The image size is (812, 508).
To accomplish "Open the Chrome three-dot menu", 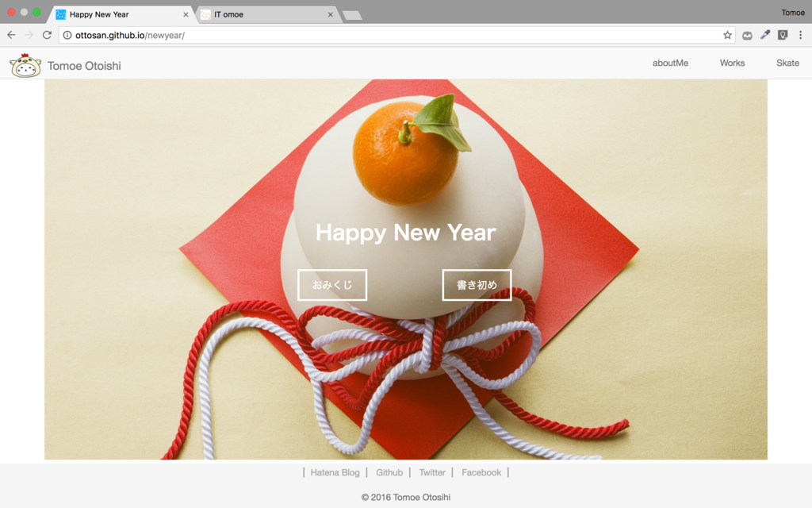I will [800, 35].
